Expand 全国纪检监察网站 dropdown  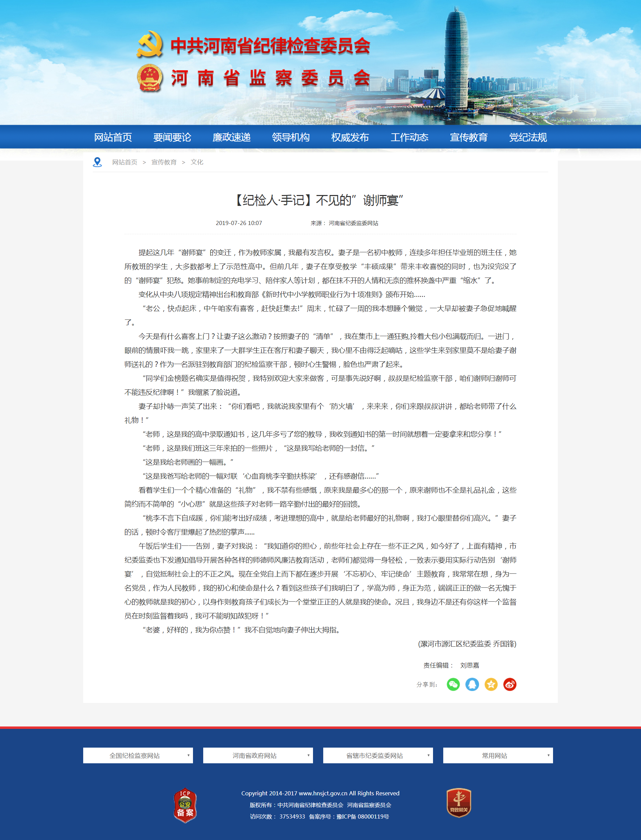pos(138,755)
